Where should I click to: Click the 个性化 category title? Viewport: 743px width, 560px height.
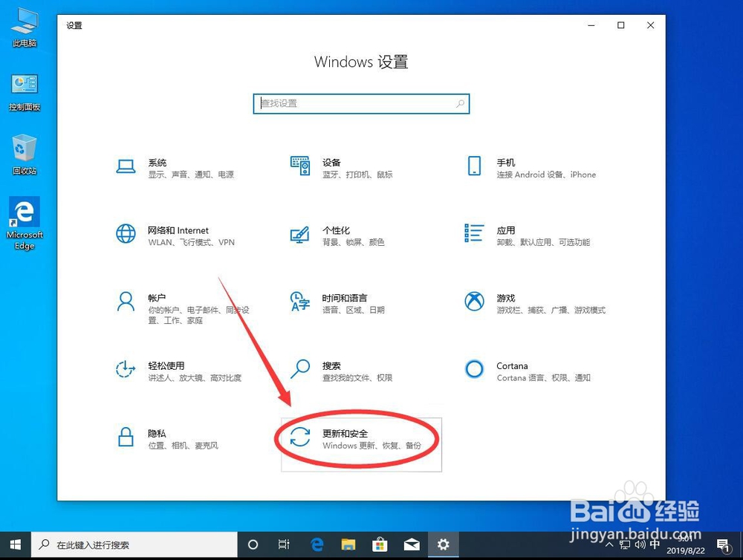tap(336, 230)
